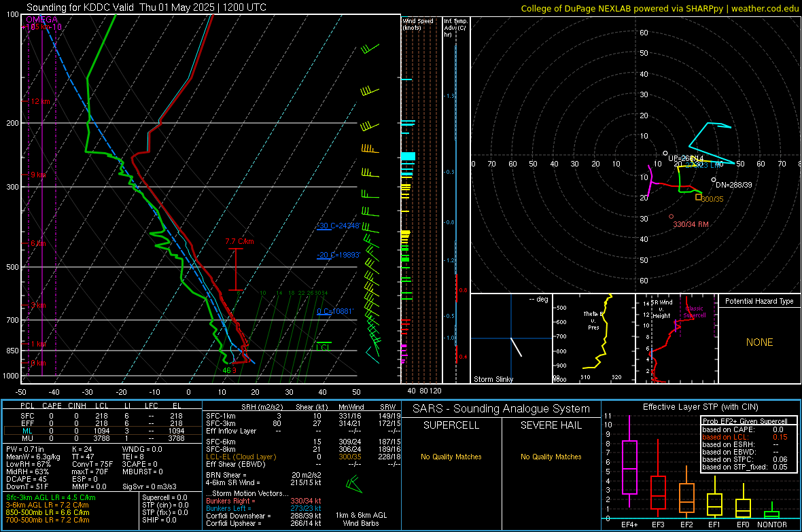Image resolution: width=802 pixels, height=532 pixels.
Task: Click 'DCAPE = 45' value
Action: click(x=27, y=479)
